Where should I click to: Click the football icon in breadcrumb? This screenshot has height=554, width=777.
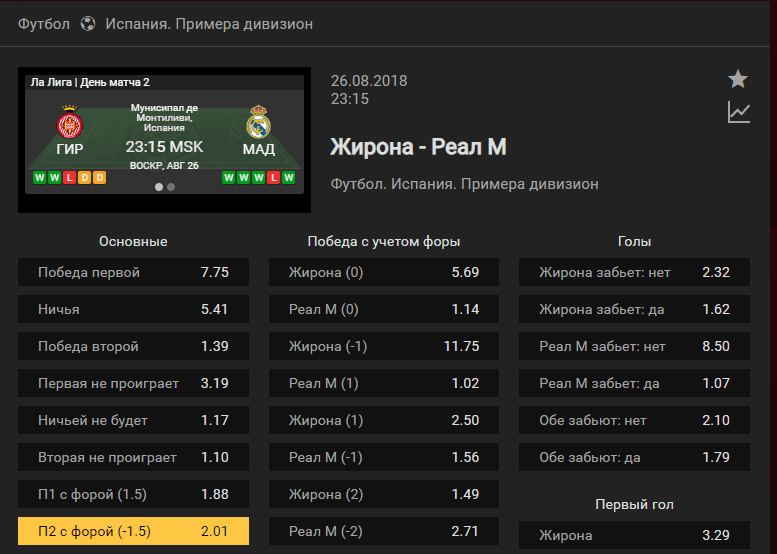click(x=88, y=24)
